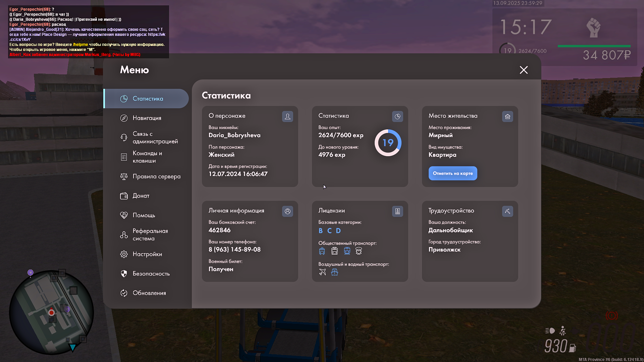Click the hammer icon in Трудоустройство card
The height and width of the screenshot is (362, 644).
click(507, 211)
